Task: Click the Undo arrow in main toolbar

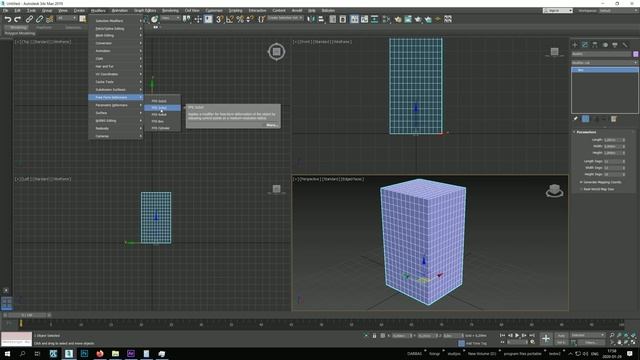Action: coord(8,19)
